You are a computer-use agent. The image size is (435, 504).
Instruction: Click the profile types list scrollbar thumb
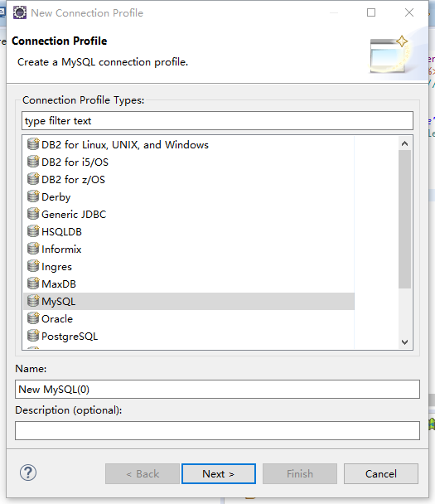pyautogui.click(x=405, y=219)
